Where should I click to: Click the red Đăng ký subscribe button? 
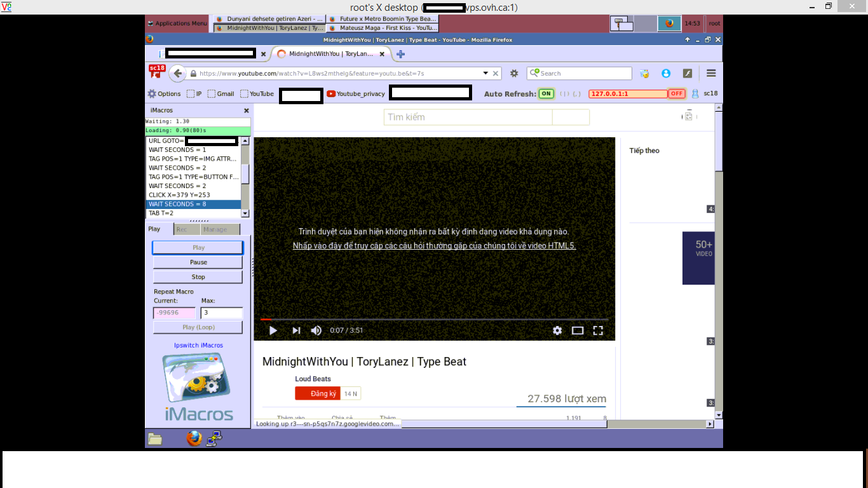pyautogui.click(x=318, y=394)
